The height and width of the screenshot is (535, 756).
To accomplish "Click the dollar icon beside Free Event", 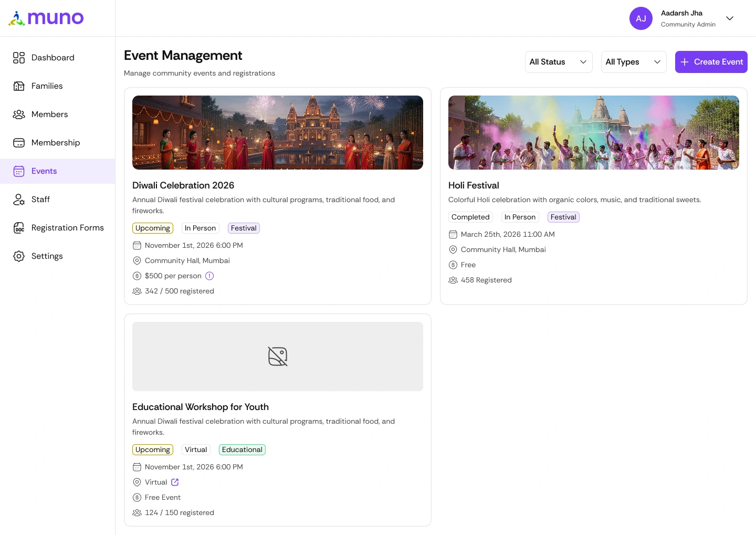I will click(x=137, y=497).
